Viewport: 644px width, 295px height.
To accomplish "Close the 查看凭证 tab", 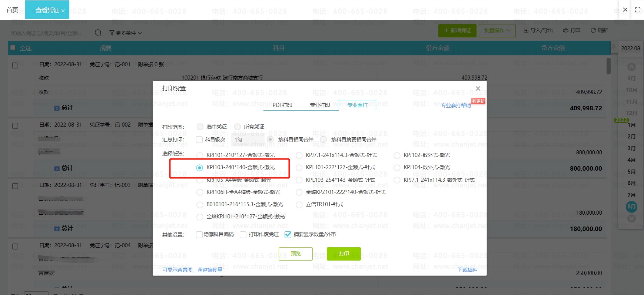I will pos(63,11).
